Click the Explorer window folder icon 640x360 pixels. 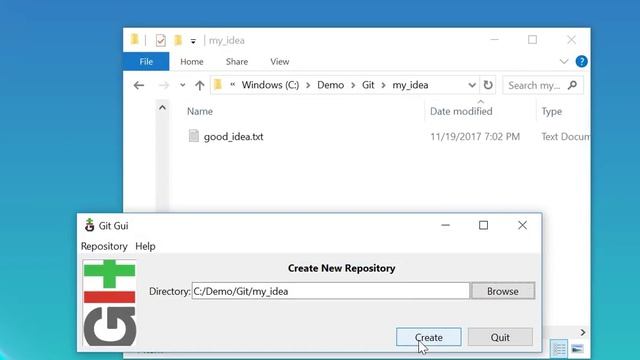click(x=135, y=39)
